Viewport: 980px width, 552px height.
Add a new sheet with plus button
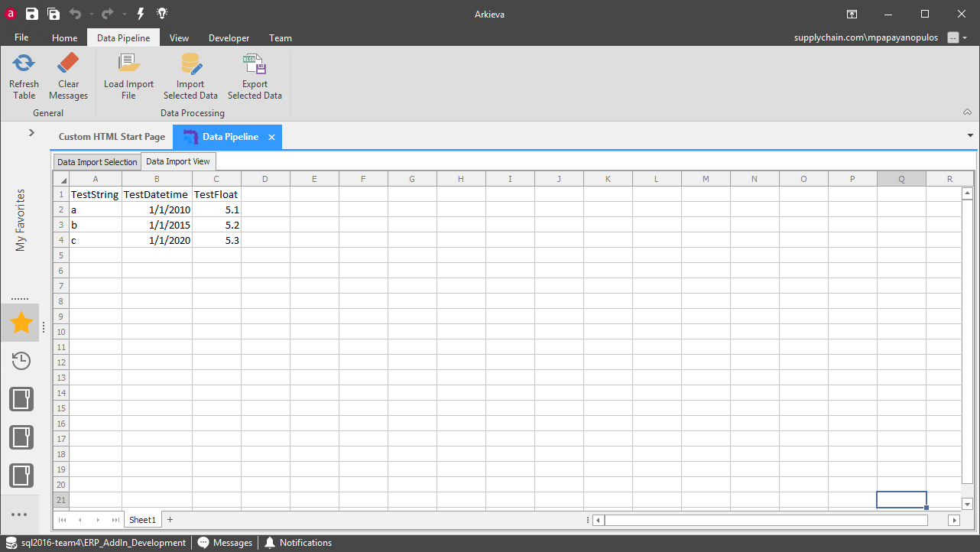(170, 519)
